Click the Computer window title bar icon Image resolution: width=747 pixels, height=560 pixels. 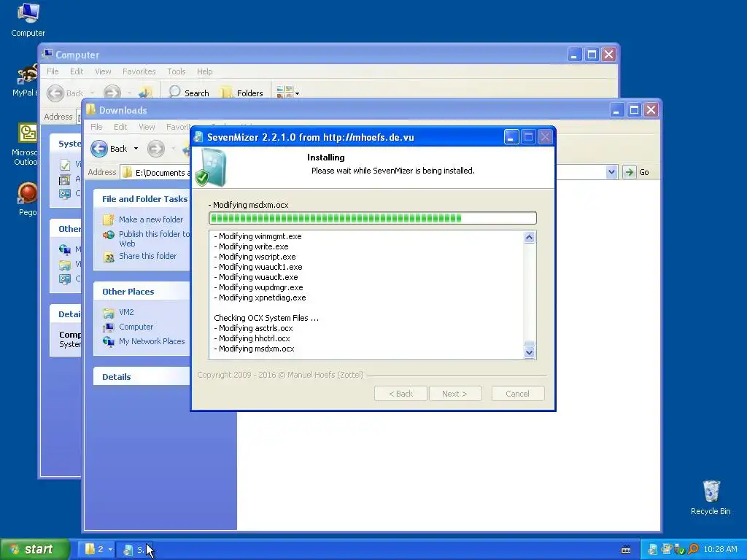click(x=47, y=54)
